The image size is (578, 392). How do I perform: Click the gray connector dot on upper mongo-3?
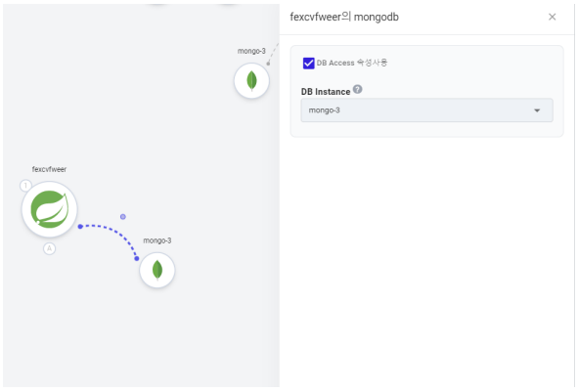[268, 64]
